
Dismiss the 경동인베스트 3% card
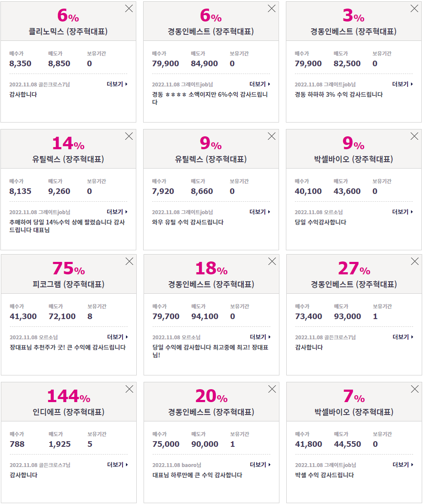(414, 9)
